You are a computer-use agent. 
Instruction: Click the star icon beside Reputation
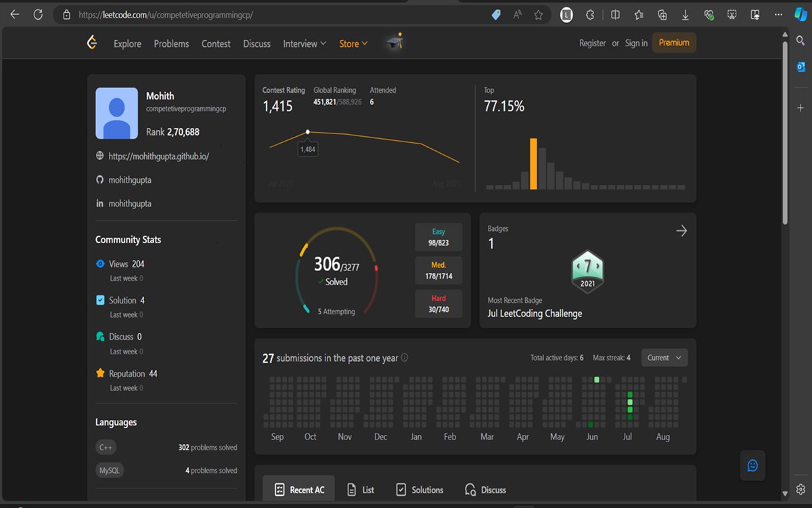coord(101,373)
